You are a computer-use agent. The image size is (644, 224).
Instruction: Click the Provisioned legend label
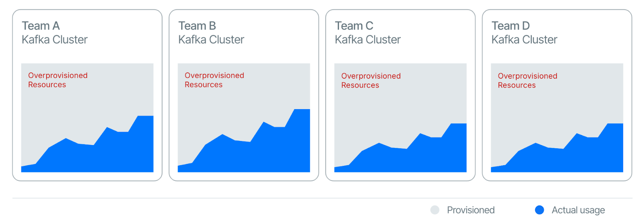[471, 210]
